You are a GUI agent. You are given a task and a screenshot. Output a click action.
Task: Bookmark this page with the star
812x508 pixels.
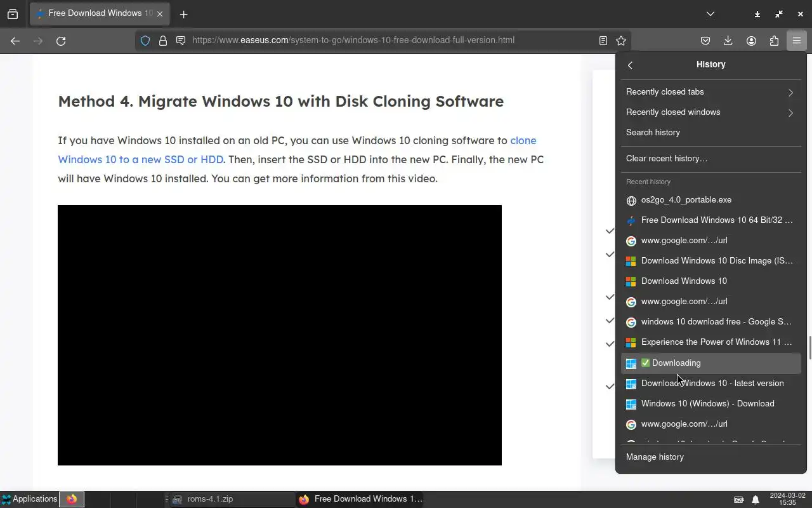tap(621, 41)
